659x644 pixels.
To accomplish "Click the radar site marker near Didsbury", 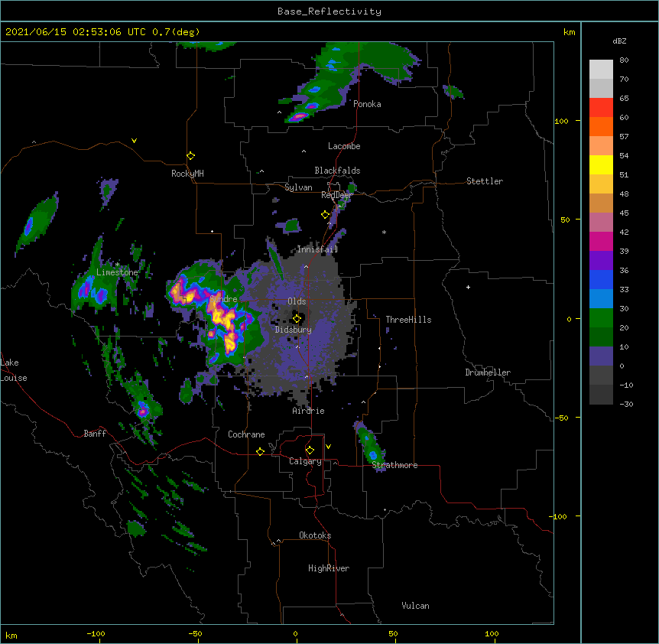I will (x=297, y=319).
